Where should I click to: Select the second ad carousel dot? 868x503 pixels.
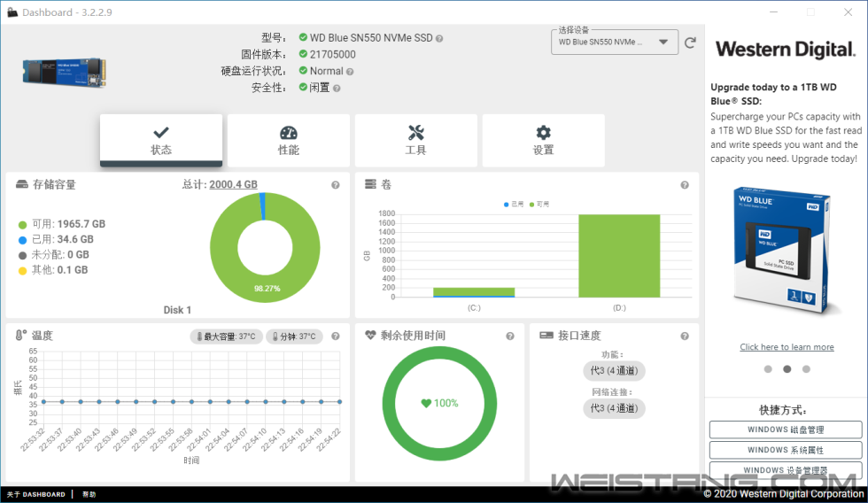(x=787, y=369)
